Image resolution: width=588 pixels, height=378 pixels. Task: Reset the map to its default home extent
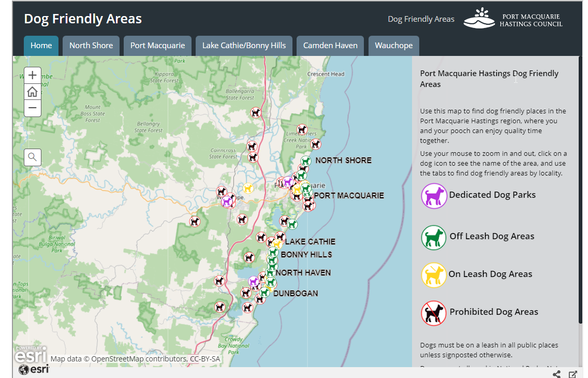click(x=33, y=92)
